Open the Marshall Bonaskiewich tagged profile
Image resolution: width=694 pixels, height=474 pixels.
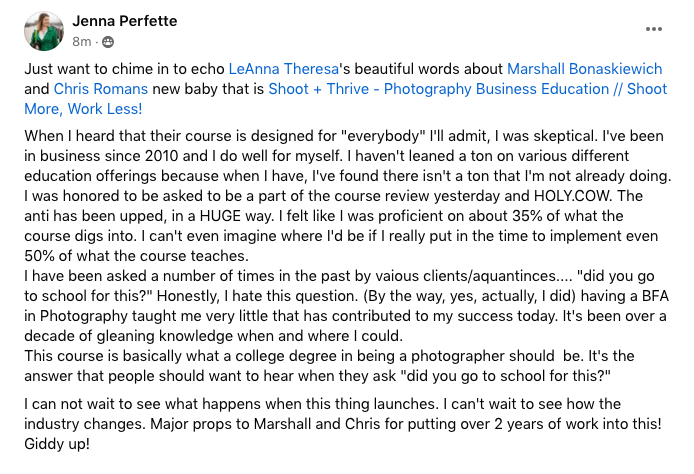(584, 69)
